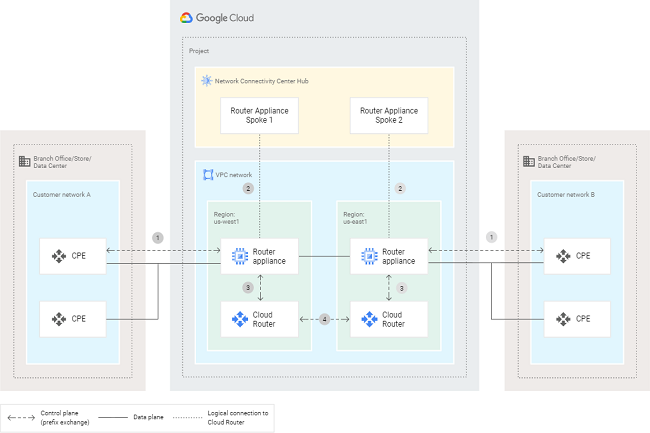Viewport: 650px width, 433px height.
Task: Click the first CPE icon in Customer network A
Action: pos(59,256)
